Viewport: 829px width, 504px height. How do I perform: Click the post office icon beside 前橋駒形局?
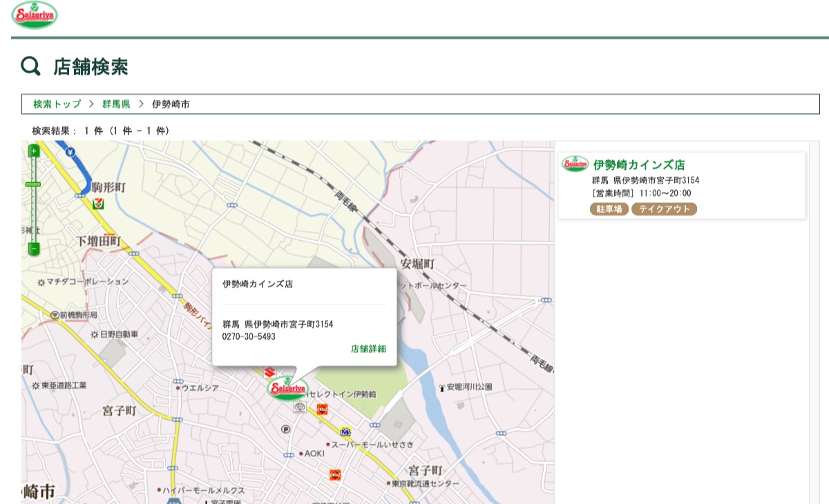[x=55, y=315]
